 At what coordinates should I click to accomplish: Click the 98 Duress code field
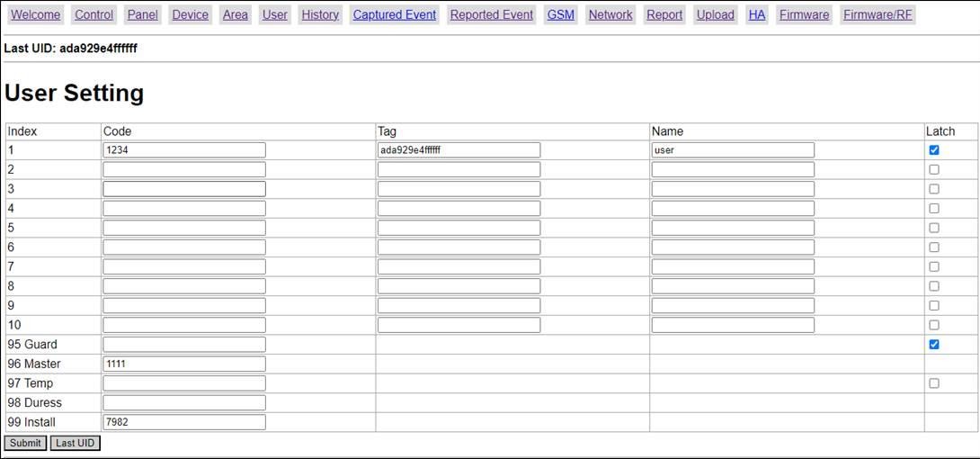coord(184,402)
